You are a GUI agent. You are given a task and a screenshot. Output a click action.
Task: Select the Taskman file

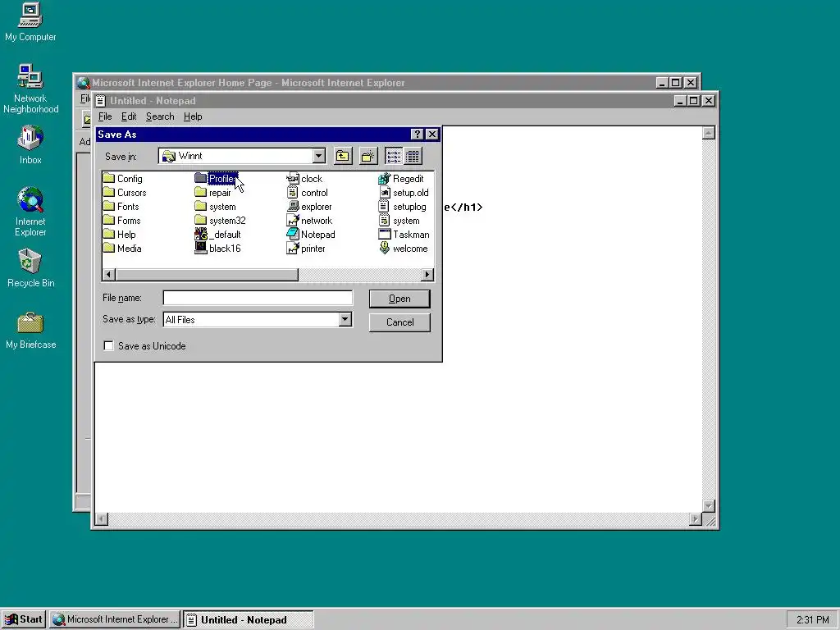pyautogui.click(x=404, y=234)
